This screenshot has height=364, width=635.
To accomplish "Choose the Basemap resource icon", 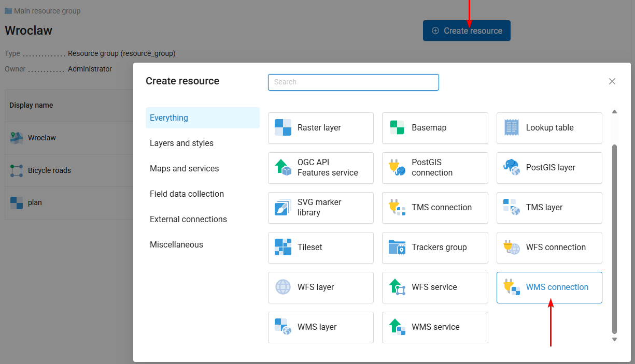I will 397,128.
